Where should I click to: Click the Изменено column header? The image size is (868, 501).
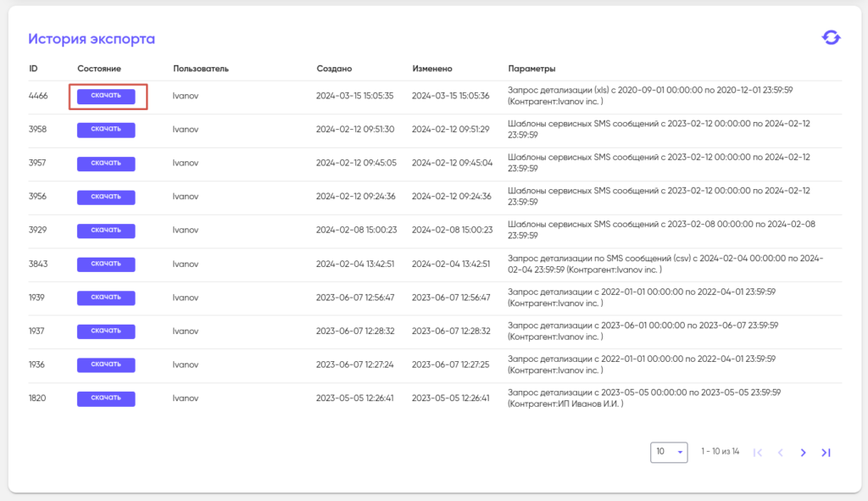tap(432, 68)
